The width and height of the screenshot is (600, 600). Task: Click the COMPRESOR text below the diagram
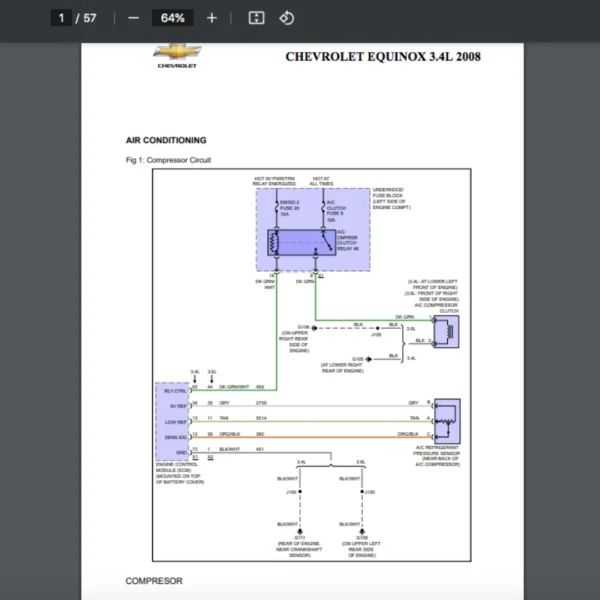pyautogui.click(x=154, y=581)
